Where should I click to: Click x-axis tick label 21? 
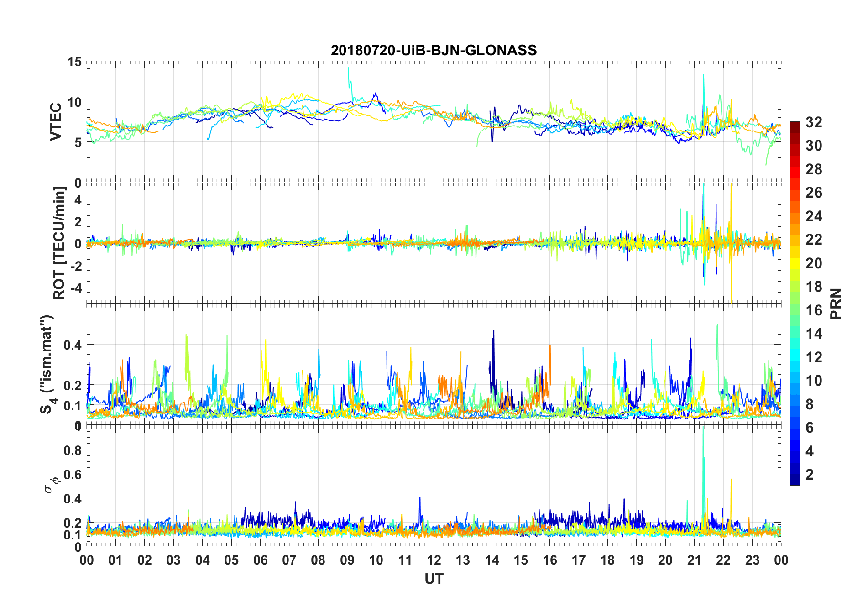tap(695, 560)
